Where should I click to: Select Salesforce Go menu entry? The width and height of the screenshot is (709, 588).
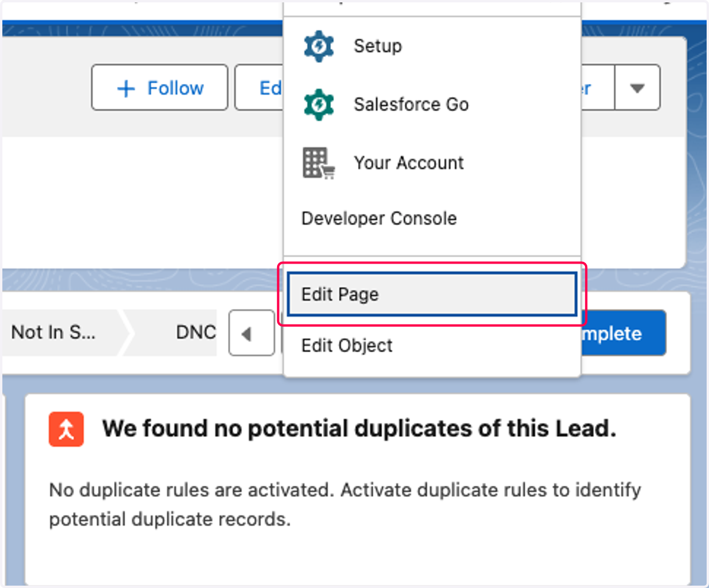point(432,105)
